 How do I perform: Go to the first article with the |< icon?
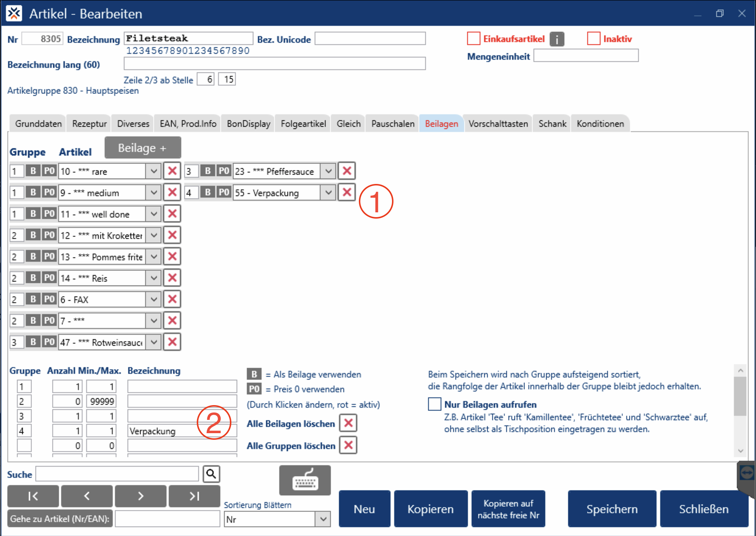(33, 496)
